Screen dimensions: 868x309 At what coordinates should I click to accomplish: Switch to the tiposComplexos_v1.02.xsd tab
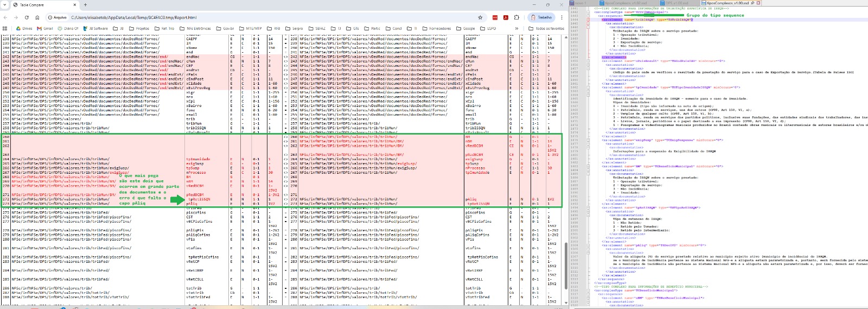pyautogui.click(x=624, y=3)
